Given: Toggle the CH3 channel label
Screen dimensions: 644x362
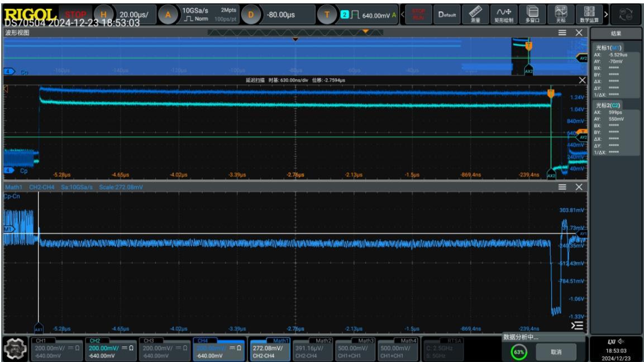Looking at the screenshot, I should tap(149, 341).
